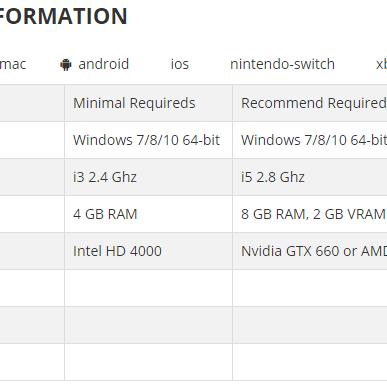This screenshot has width=387, height=387.
Task: Select the 4 GB RAM cell
Action: click(x=149, y=214)
